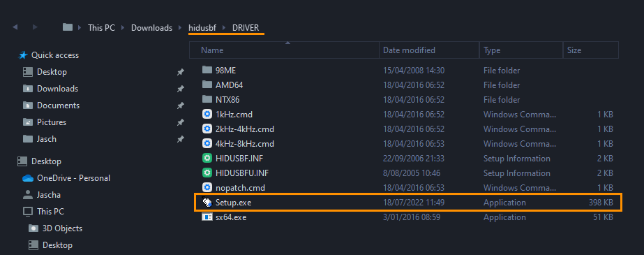Select Setup.exe file name
Viewport: 644px width, 255px height.
233,203
